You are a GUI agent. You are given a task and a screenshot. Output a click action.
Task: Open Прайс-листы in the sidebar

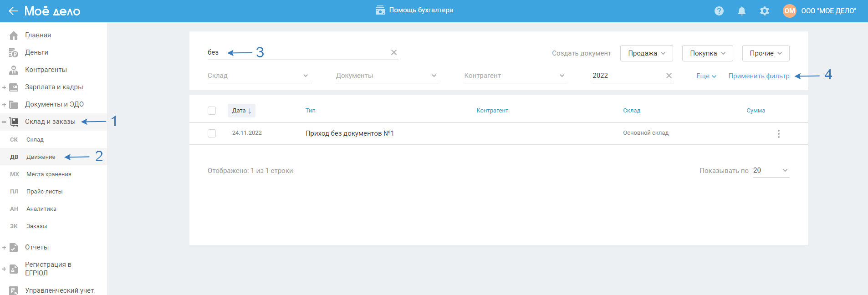pyautogui.click(x=44, y=192)
